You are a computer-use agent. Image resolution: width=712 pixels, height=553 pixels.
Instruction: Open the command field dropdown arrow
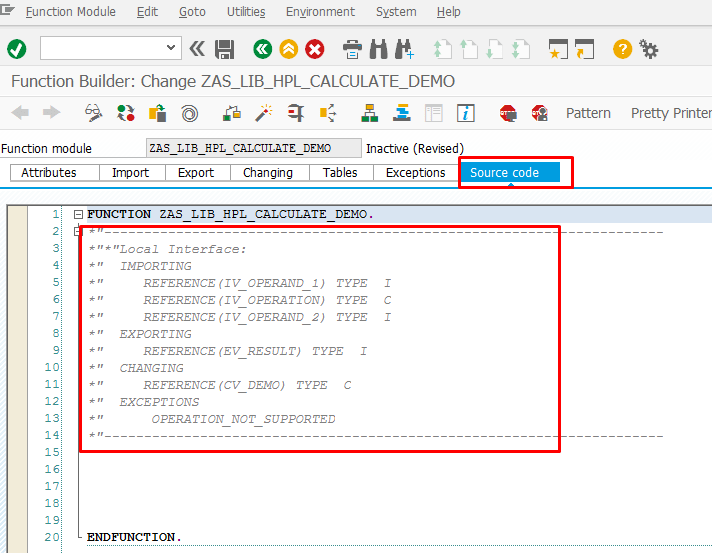pos(171,48)
